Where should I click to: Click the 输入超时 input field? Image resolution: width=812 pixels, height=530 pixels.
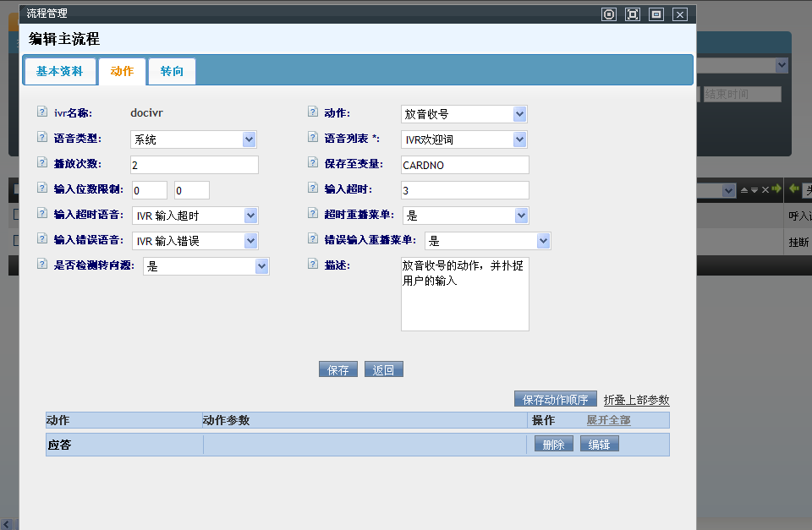click(x=464, y=190)
